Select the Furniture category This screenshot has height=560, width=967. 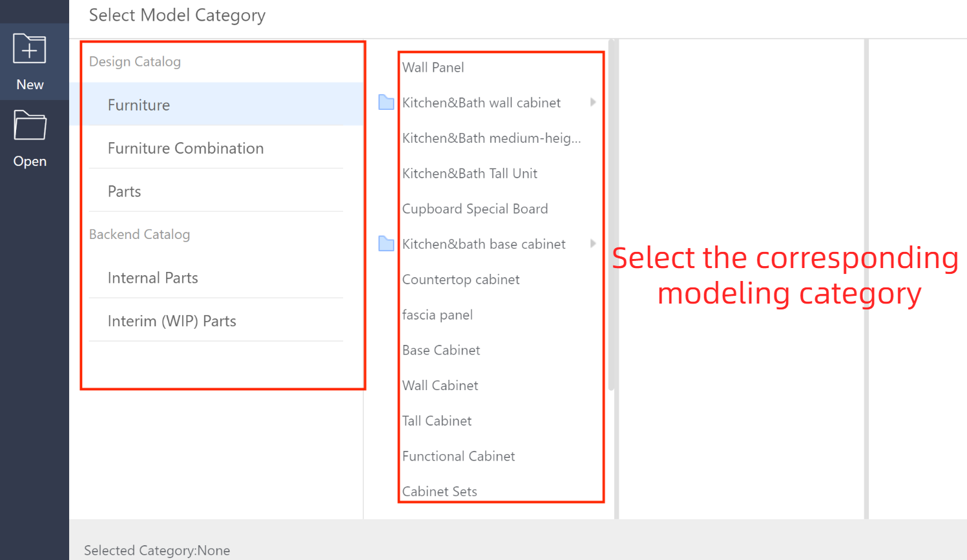139,105
